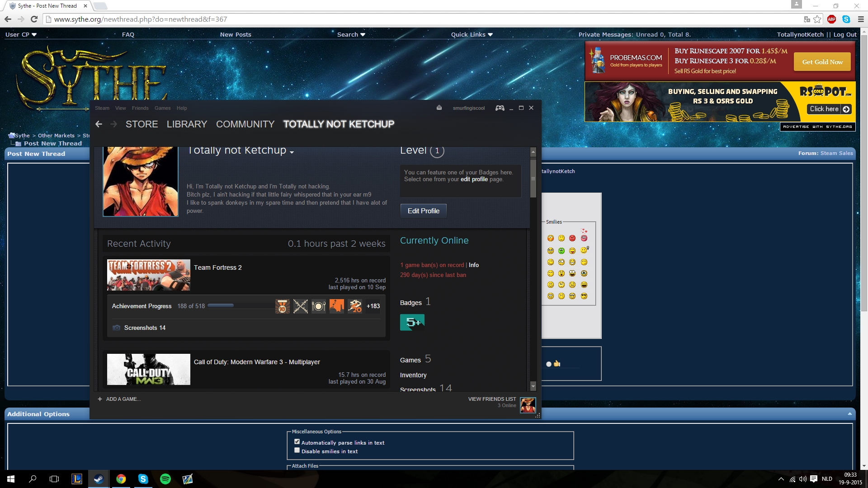Open the Skype extension in Chrome toolbar

[846, 19]
